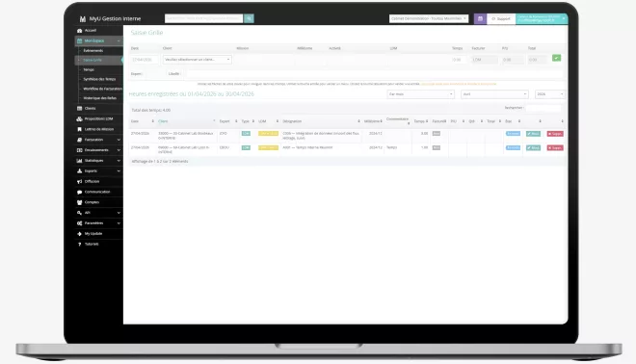Expand the Paramètres menu chevron
The image size is (636, 364).
(119, 223)
